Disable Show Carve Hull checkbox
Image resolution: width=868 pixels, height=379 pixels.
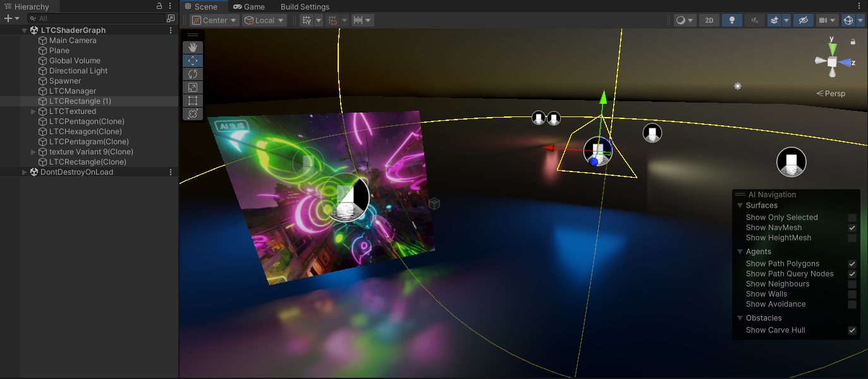tap(852, 330)
